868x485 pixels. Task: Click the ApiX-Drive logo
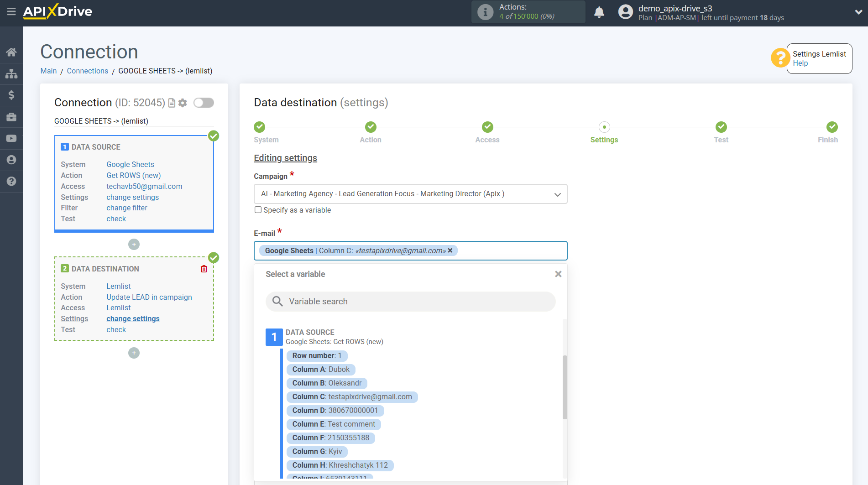point(58,11)
